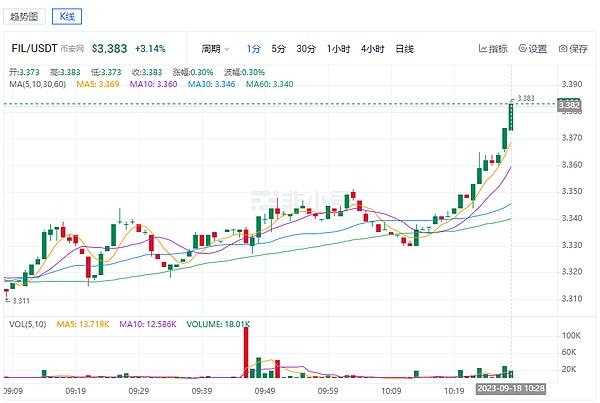Click the tall red volume bar

click(x=245, y=352)
